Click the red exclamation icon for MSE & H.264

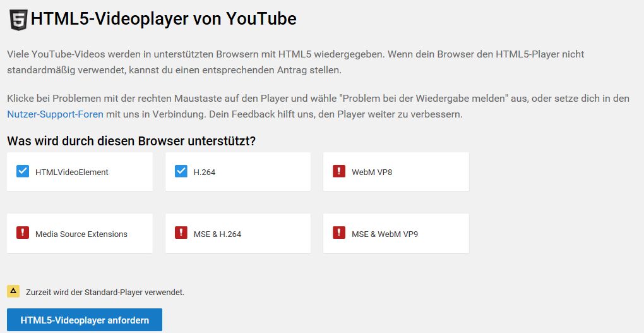click(x=181, y=233)
